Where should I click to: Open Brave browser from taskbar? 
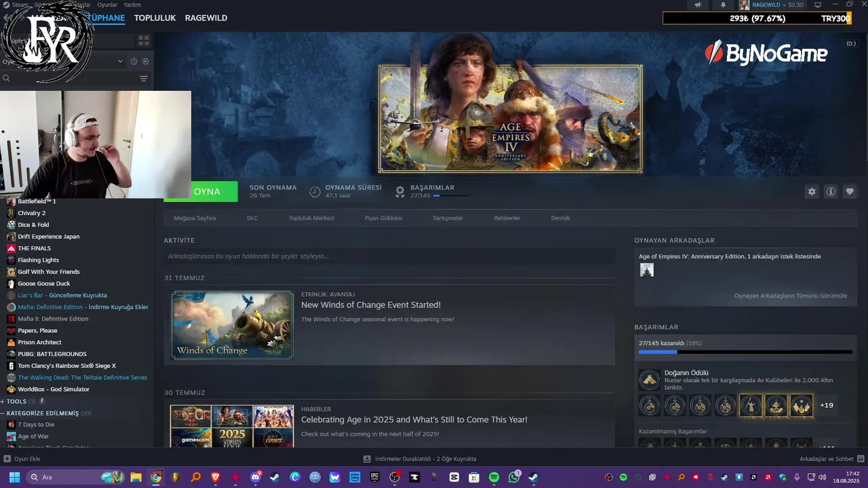[x=216, y=477]
